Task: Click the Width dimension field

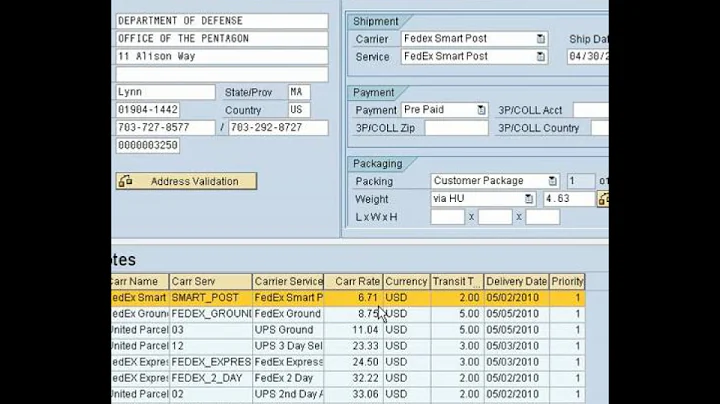Action: click(495, 217)
